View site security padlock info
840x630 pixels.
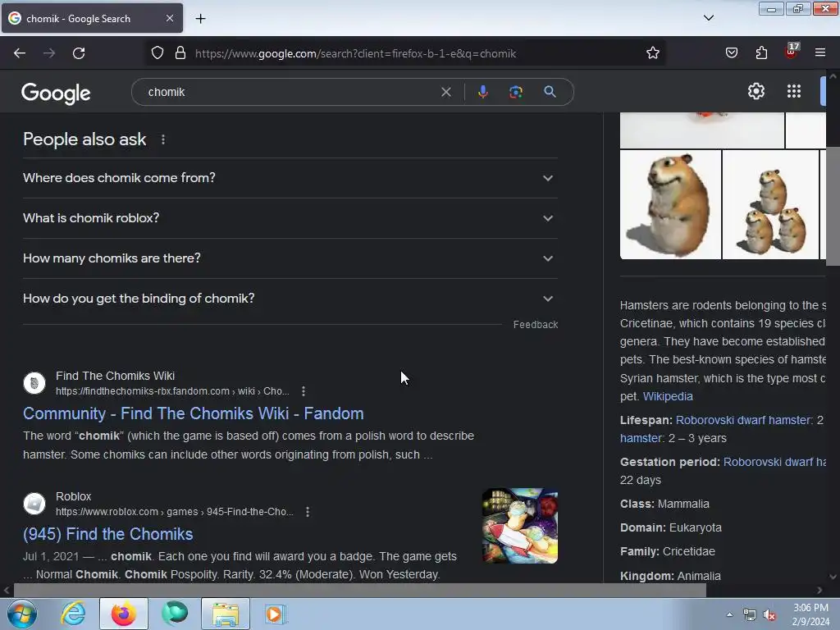pos(180,53)
